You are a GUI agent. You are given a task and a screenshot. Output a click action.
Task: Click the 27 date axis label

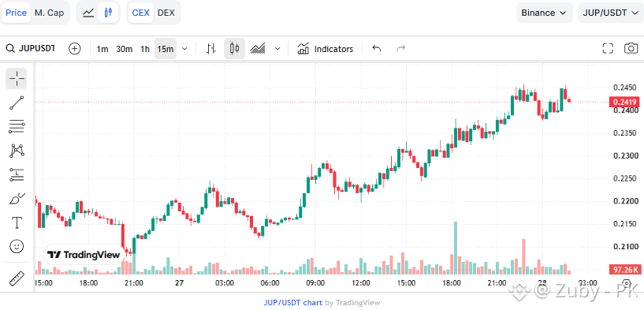coord(179,283)
